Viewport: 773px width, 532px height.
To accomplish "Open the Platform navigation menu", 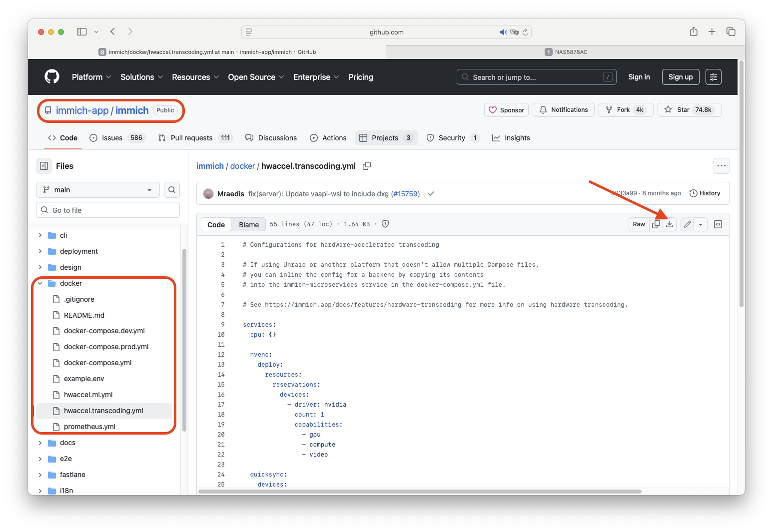I will tap(91, 77).
